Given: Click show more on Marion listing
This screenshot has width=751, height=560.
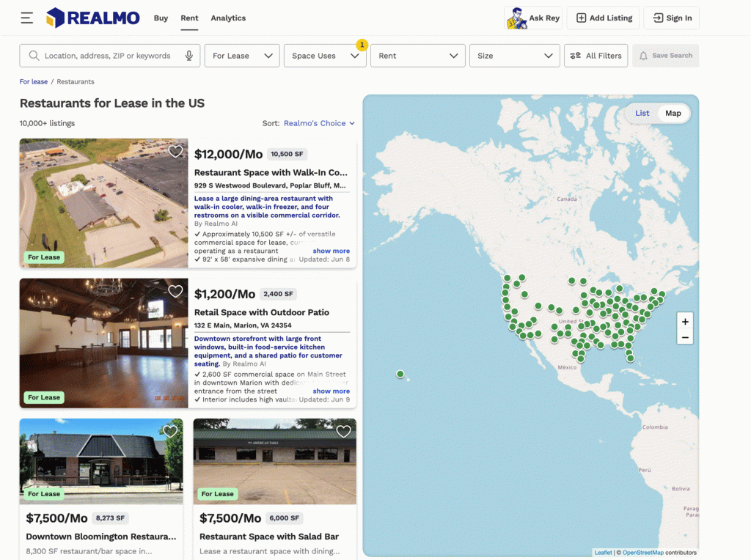Looking at the screenshot, I should point(331,391).
